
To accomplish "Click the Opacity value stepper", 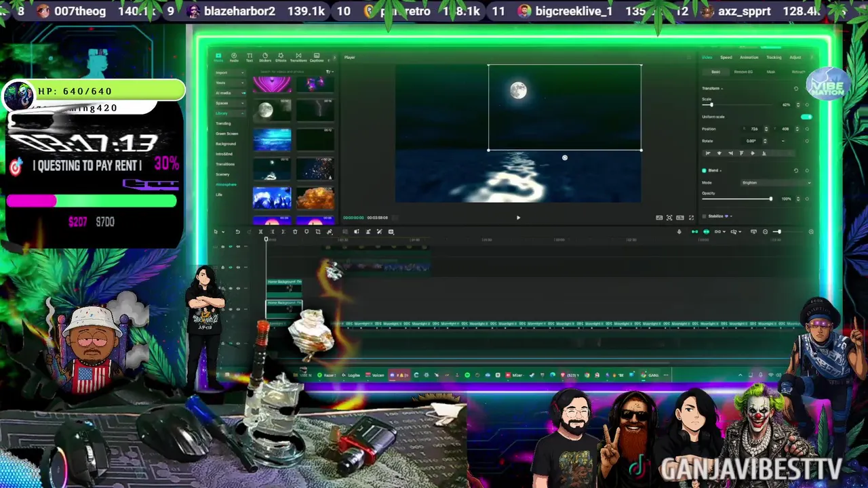I will coord(798,199).
